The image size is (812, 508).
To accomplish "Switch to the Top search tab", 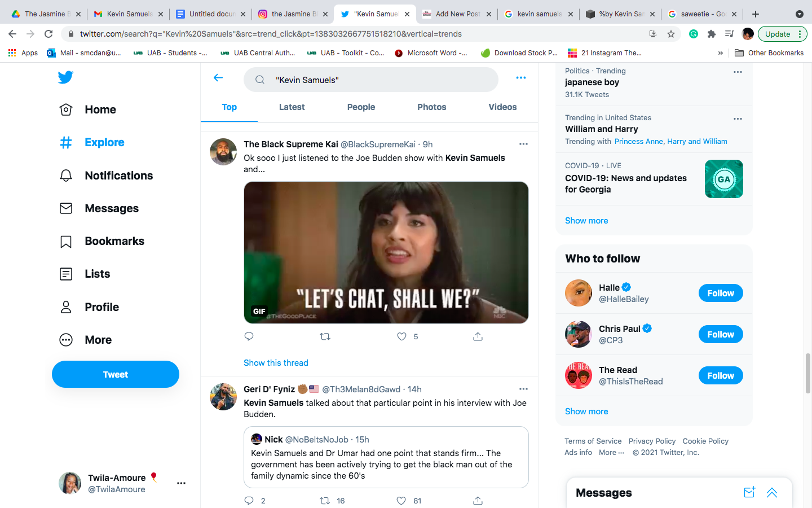I will click(229, 107).
